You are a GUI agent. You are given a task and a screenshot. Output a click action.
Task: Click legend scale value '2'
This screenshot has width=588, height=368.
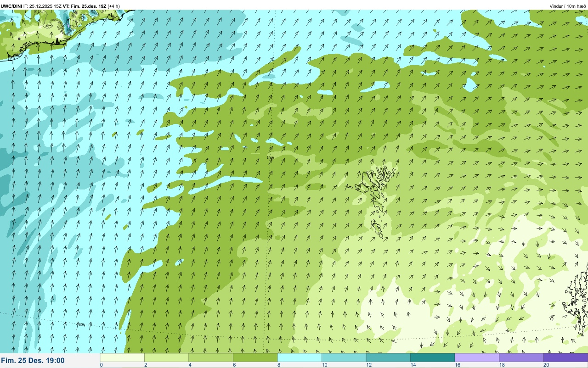pyautogui.click(x=145, y=365)
